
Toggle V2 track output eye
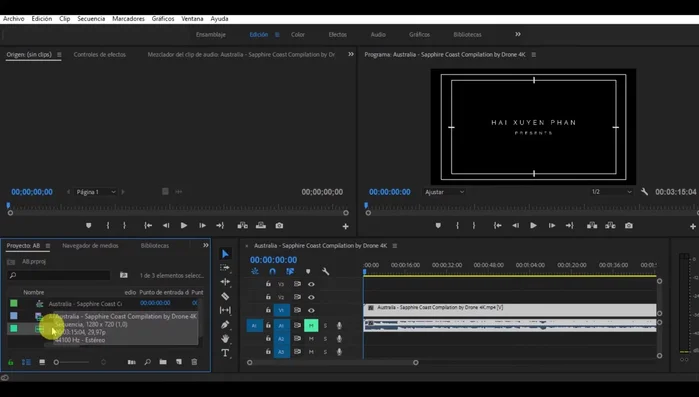pyautogui.click(x=311, y=297)
